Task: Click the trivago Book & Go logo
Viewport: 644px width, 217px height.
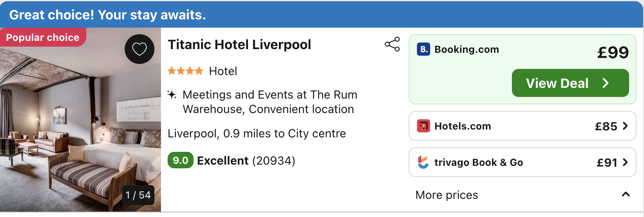Action: click(424, 162)
